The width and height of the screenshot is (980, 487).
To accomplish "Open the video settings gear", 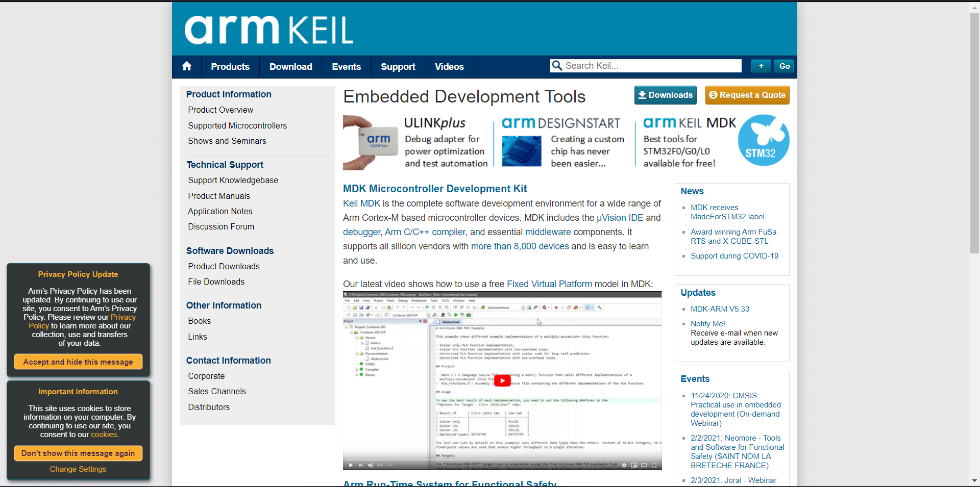I will [x=624, y=465].
